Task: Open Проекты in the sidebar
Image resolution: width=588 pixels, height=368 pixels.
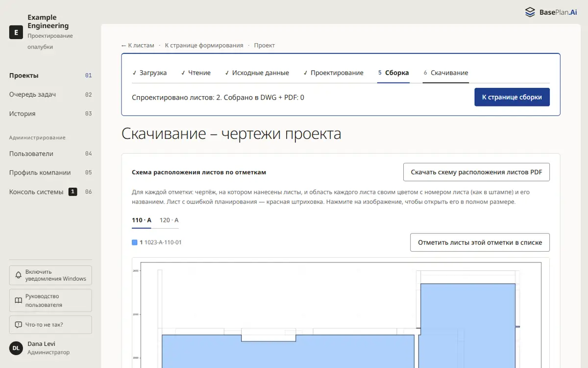Action: 50,76
